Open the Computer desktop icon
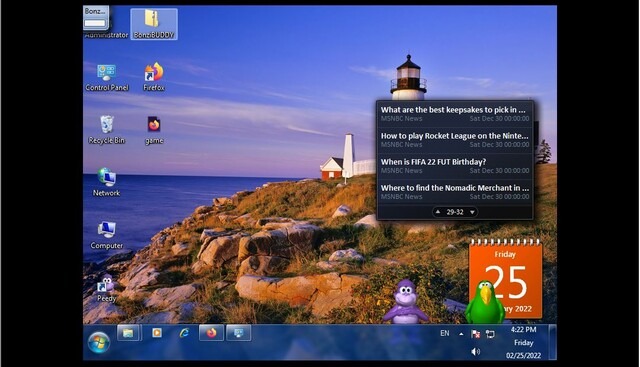This screenshot has width=640, height=367. tap(107, 235)
